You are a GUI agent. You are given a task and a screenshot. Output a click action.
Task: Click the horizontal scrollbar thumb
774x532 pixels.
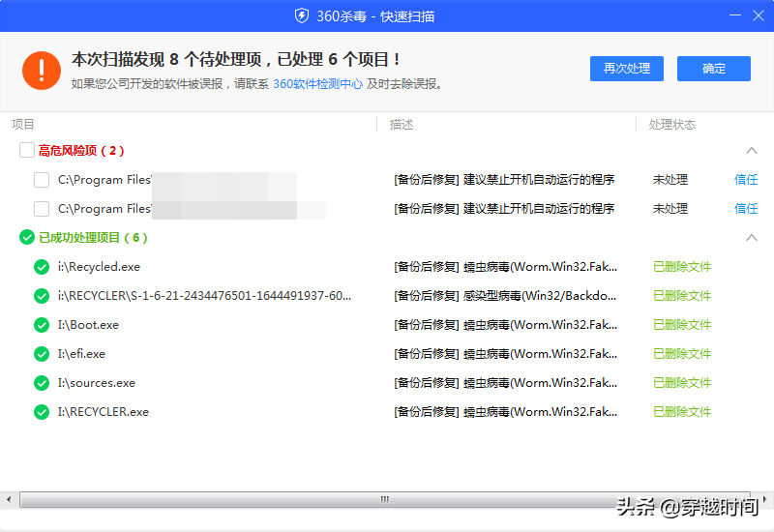385,499
